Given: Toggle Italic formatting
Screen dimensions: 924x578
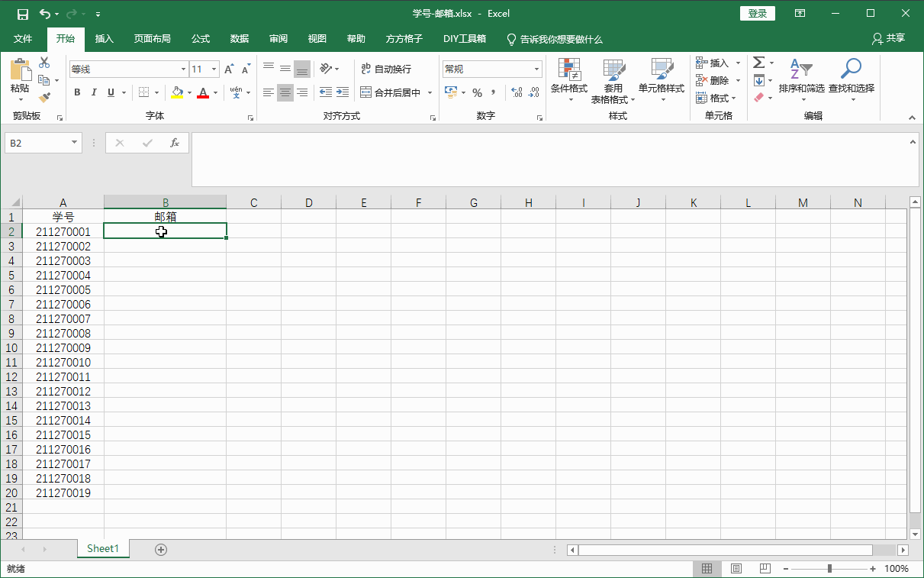Looking at the screenshot, I should click(x=94, y=92).
